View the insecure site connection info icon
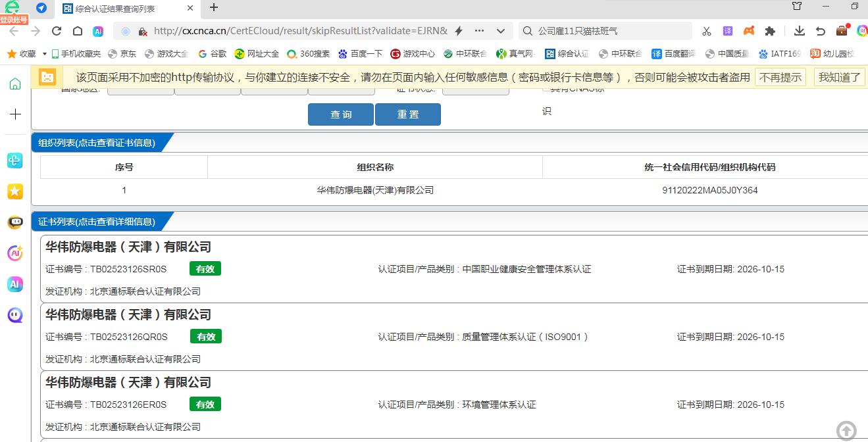The image size is (868, 442). click(x=142, y=31)
